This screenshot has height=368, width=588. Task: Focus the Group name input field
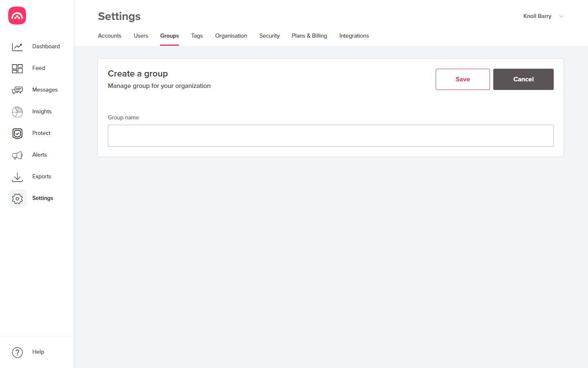331,136
